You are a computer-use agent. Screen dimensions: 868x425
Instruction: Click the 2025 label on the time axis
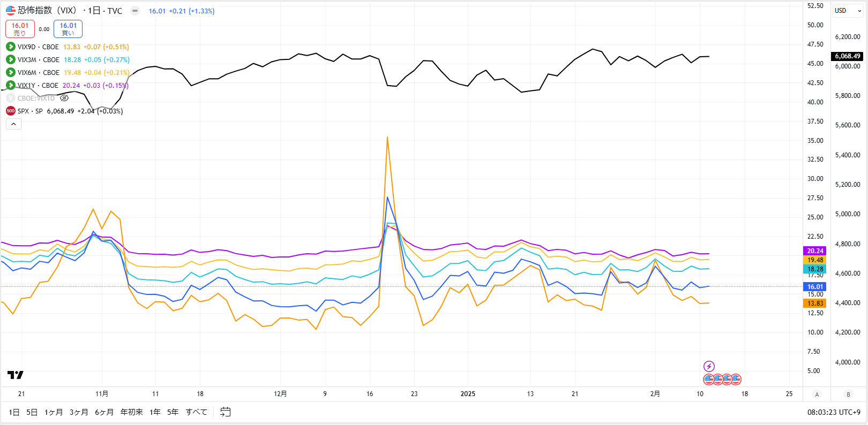point(468,394)
